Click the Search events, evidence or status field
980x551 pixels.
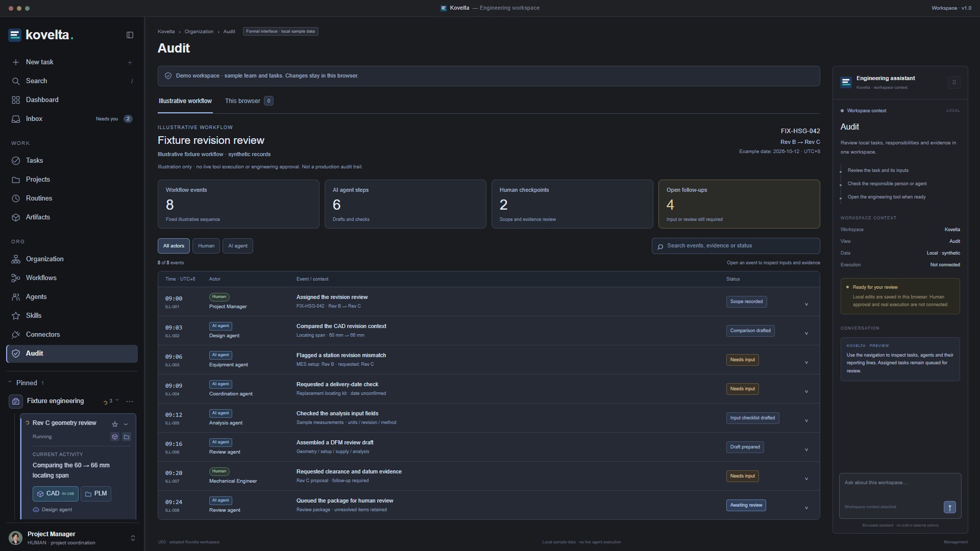[x=736, y=246]
